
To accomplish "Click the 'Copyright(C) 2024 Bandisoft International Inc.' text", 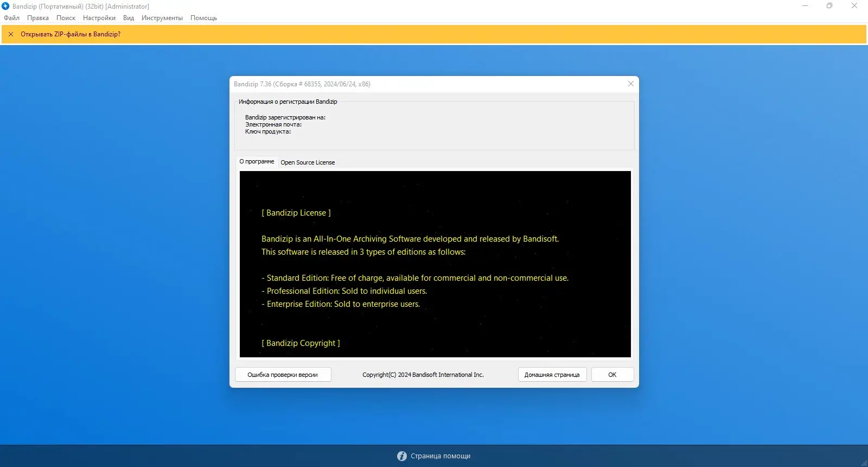I will pyautogui.click(x=423, y=375).
